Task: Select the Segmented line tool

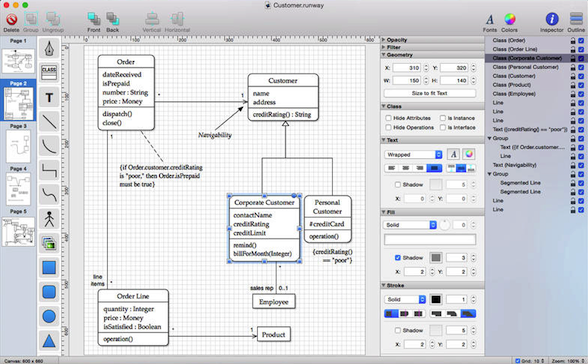Action: click(49, 171)
